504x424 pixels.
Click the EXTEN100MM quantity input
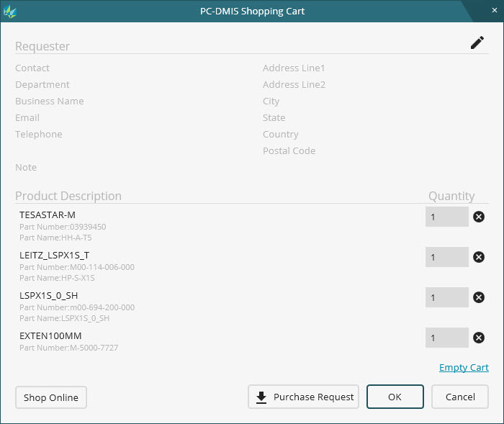point(446,338)
